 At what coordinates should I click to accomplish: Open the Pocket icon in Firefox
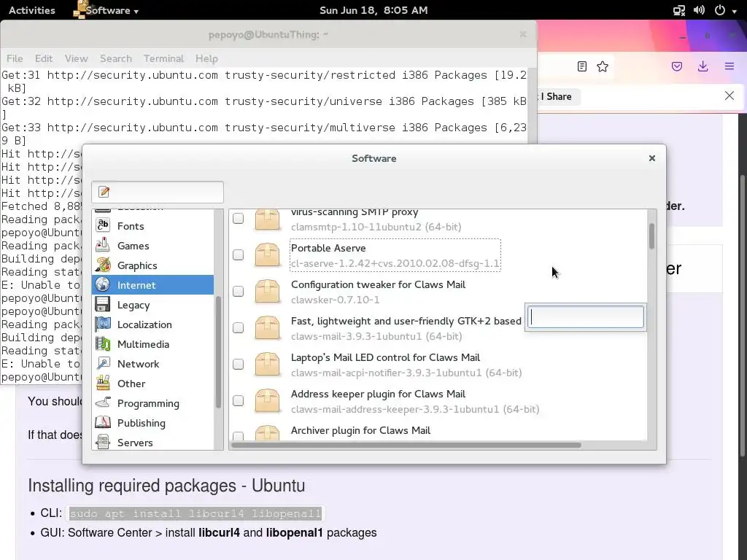coord(677,66)
